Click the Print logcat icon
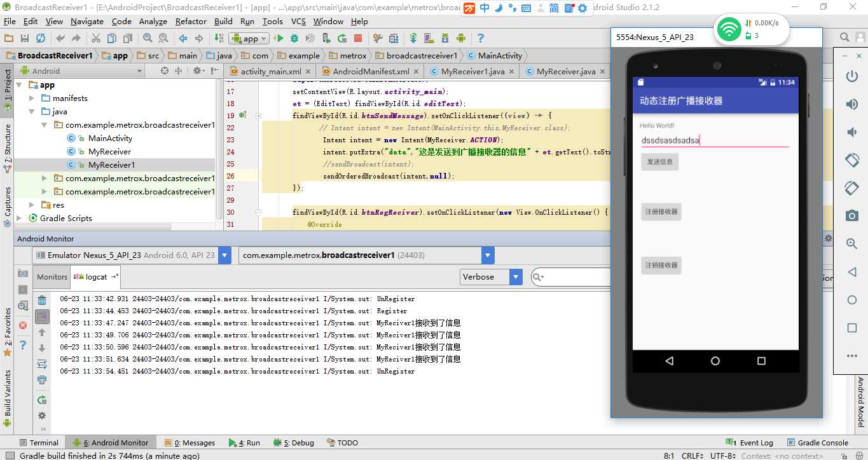The width and height of the screenshot is (868, 460). 42,380
